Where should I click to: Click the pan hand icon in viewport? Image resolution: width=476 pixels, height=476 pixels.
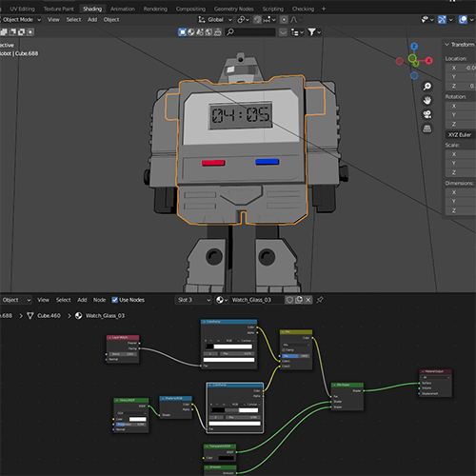pyautogui.click(x=427, y=101)
